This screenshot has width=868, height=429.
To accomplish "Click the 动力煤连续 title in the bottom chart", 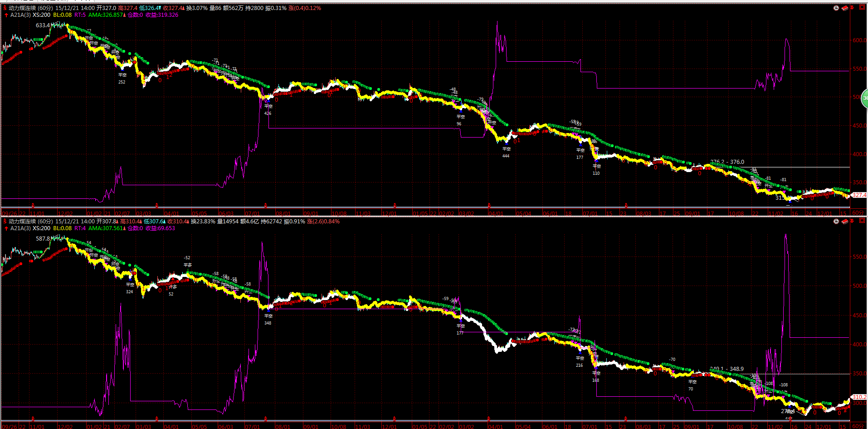I will click(x=22, y=222).
